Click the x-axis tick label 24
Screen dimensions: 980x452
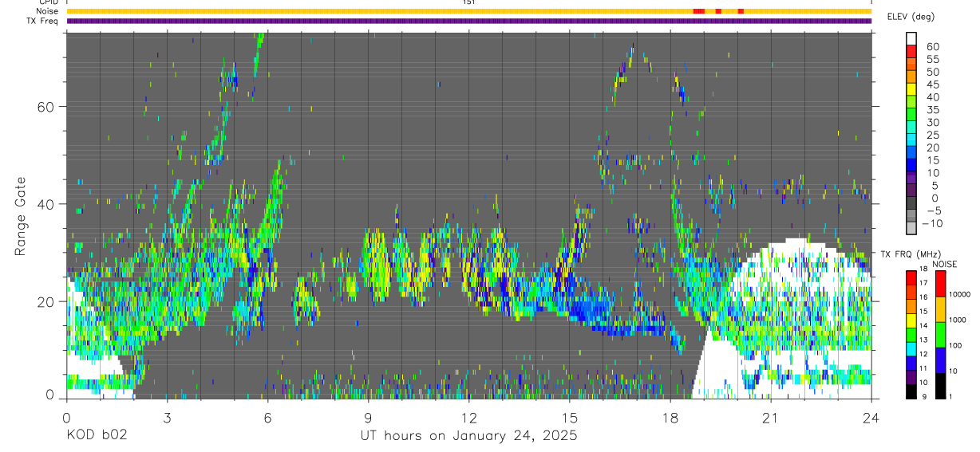(x=871, y=418)
